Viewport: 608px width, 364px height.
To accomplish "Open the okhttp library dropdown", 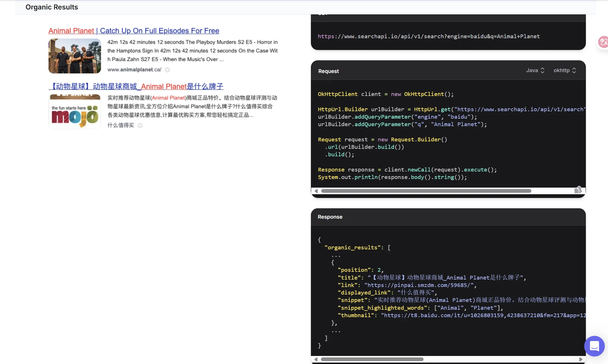I will (565, 70).
